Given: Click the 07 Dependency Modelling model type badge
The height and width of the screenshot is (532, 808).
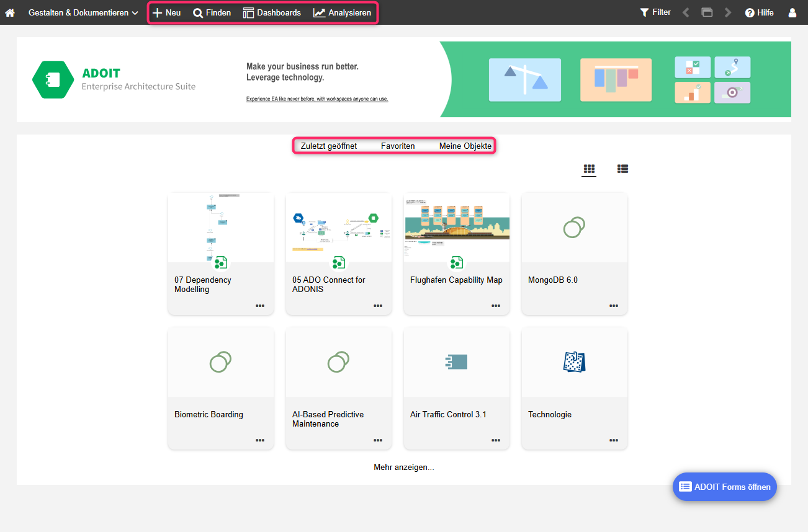Looking at the screenshot, I should coord(221,263).
